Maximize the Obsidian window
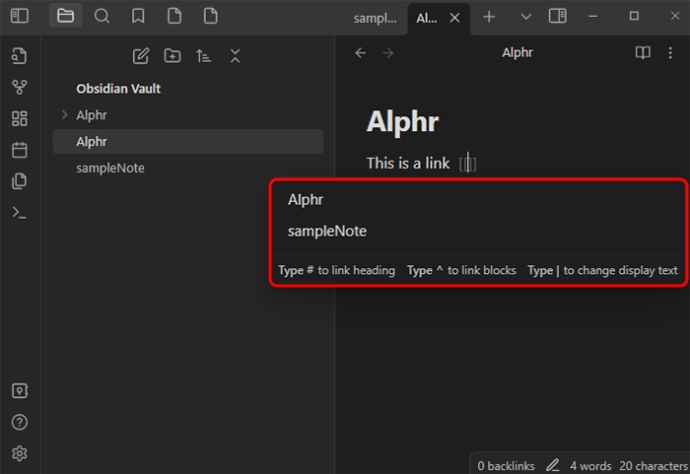This screenshot has height=474, width=690. pyautogui.click(x=634, y=16)
